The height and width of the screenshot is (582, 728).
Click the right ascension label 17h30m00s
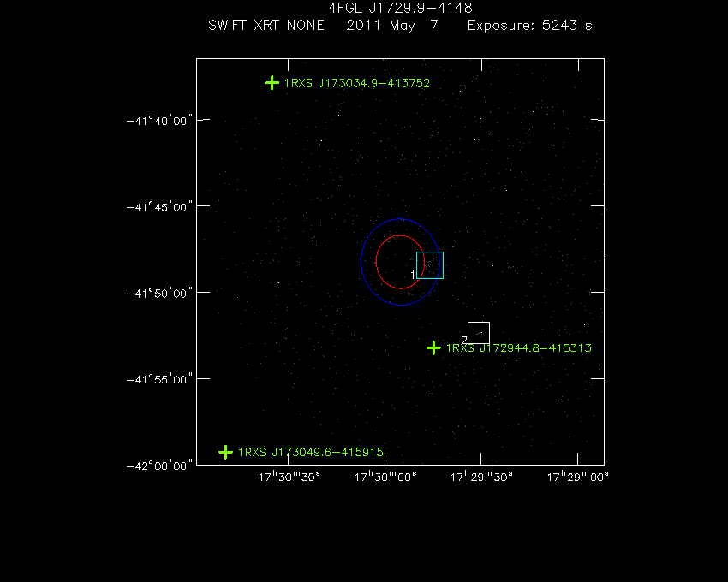tap(385, 477)
